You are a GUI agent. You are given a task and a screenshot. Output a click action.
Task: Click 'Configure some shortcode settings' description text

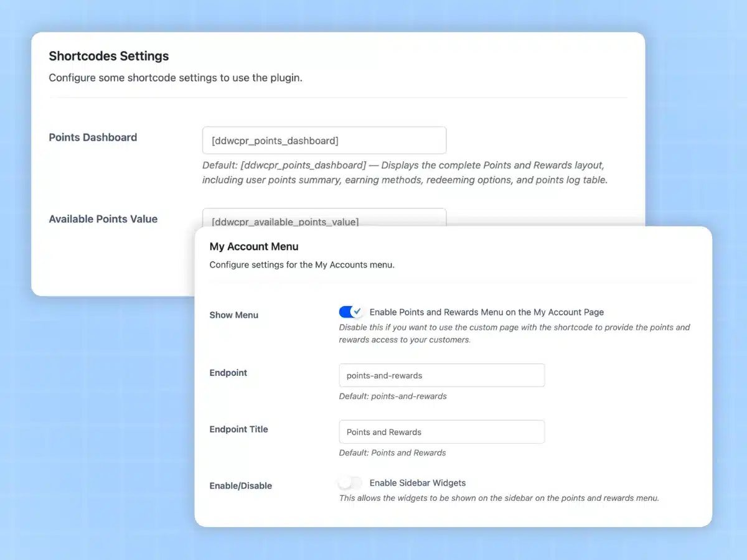[176, 78]
